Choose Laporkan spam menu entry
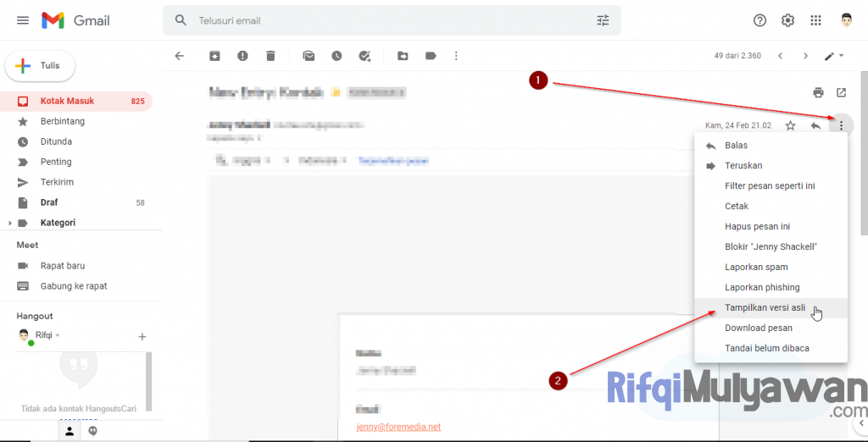The image size is (868, 442). click(x=771, y=267)
